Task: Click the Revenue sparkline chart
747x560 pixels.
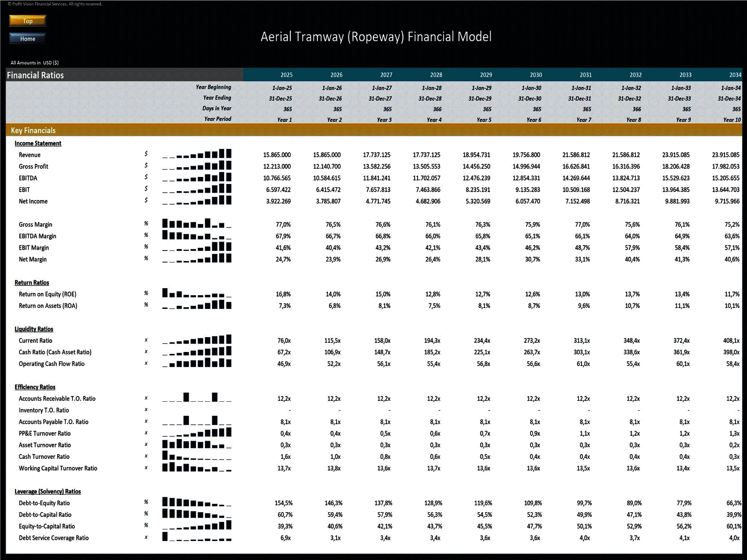Action: pos(197,154)
